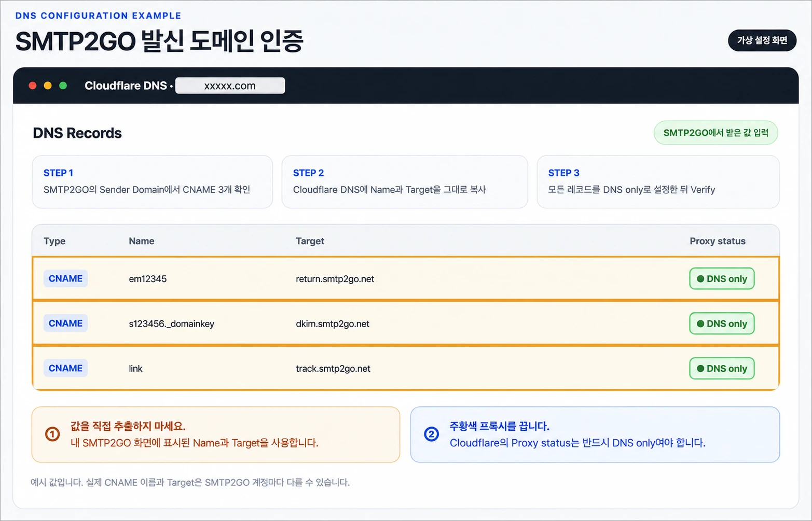The image size is (812, 521).
Task: Select the name em12345
Action: tap(148, 279)
